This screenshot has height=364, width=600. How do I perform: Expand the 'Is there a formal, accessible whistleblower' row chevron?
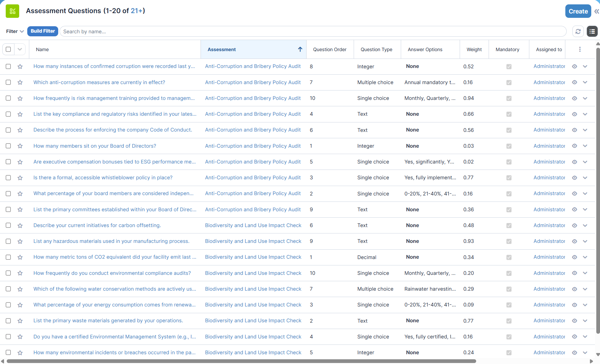pyautogui.click(x=585, y=178)
